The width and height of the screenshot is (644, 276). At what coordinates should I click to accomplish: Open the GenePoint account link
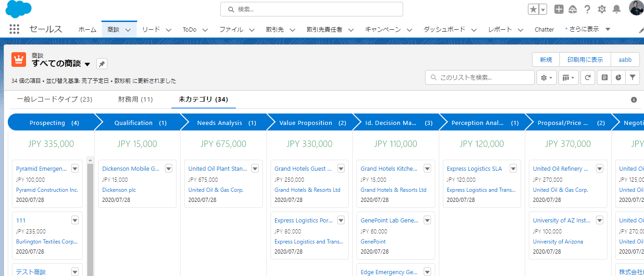pos(373,242)
